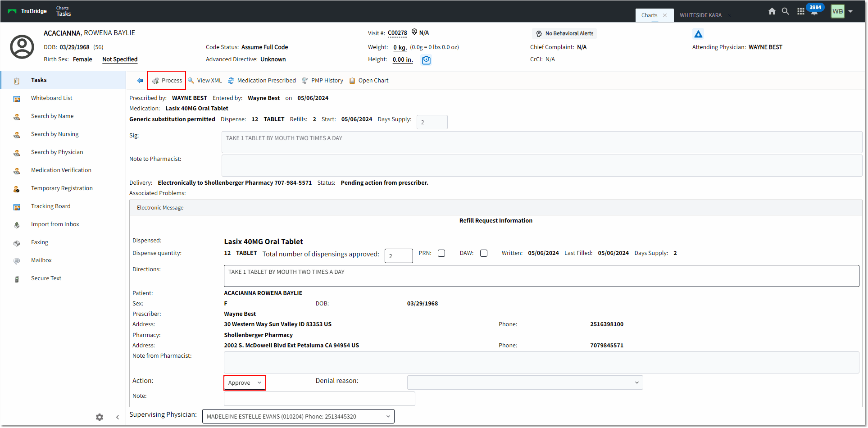Open PMP History
The image size is (868, 428).
coord(323,81)
